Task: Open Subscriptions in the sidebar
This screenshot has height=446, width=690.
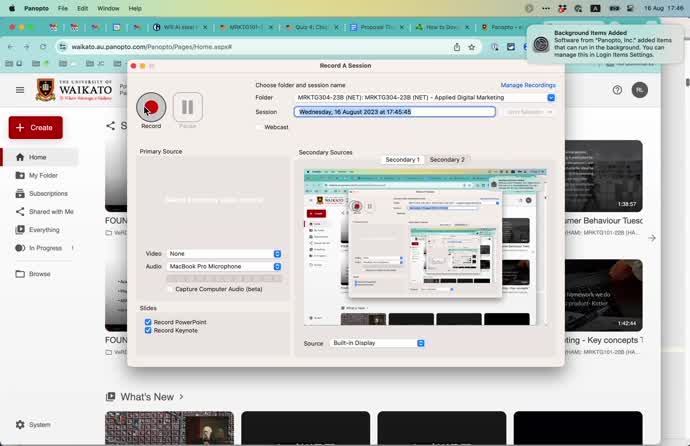Action: (48, 193)
